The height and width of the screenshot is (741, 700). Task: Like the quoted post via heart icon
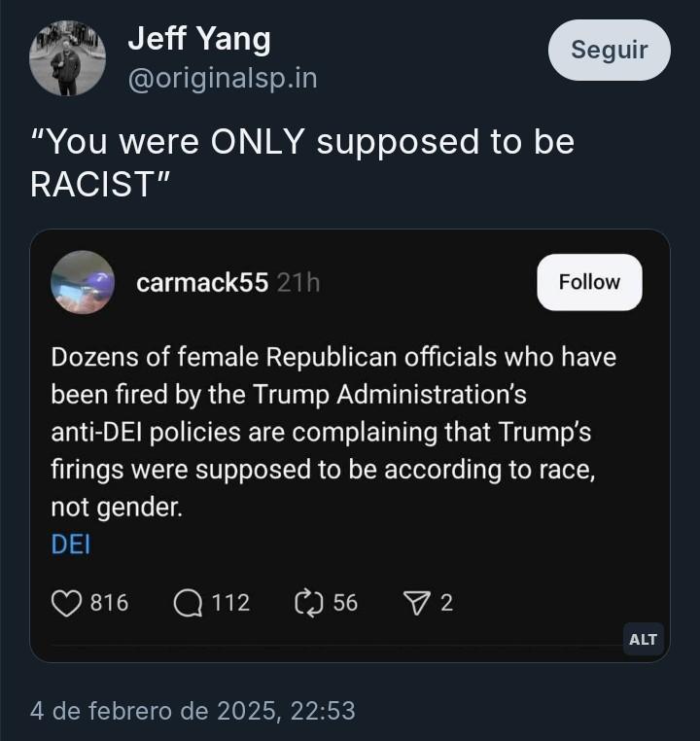point(66,603)
